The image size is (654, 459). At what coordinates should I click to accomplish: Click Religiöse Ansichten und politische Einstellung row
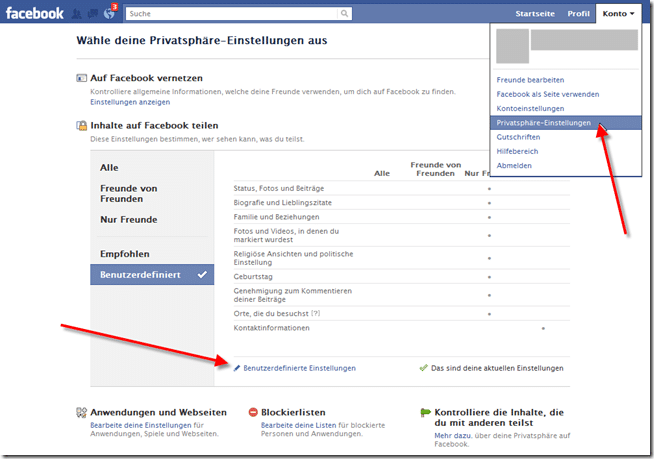point(401,258)
